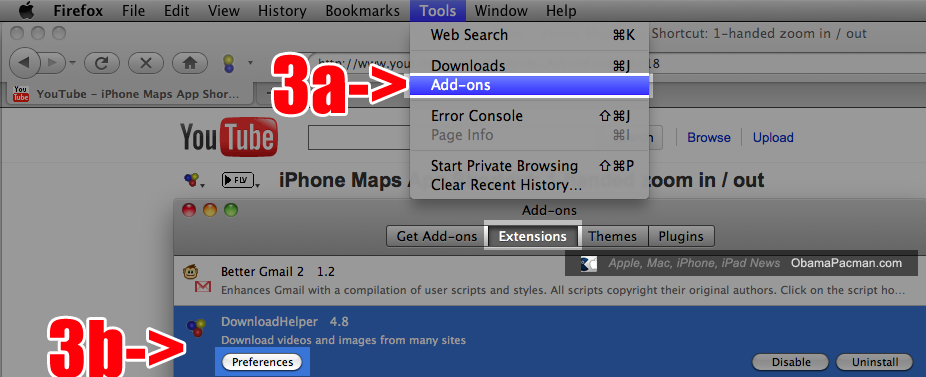Viewport: 926px width, 377px height.
Task: Open DownloadHelper Preferences
Action: pos(262,362)
